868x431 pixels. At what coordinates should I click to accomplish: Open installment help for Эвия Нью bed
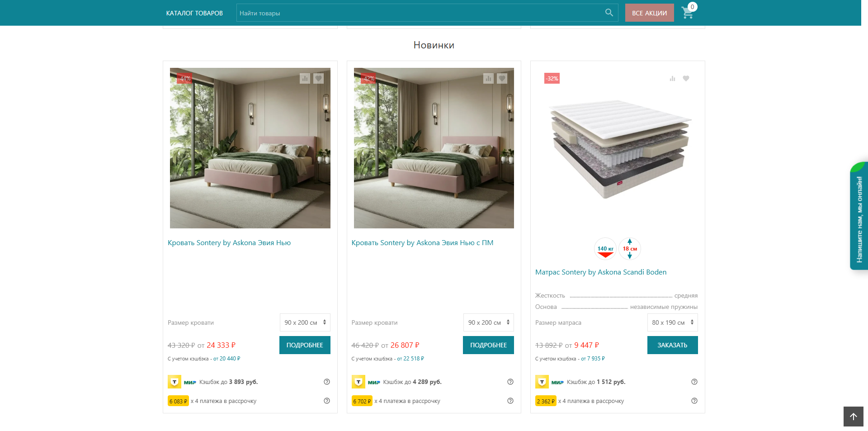point(327,401)
